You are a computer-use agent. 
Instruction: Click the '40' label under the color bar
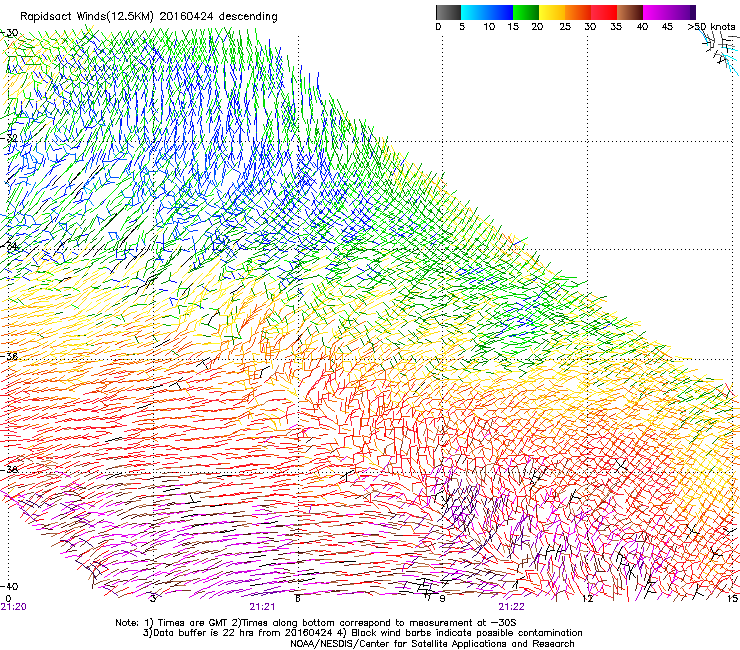point(642,27)
